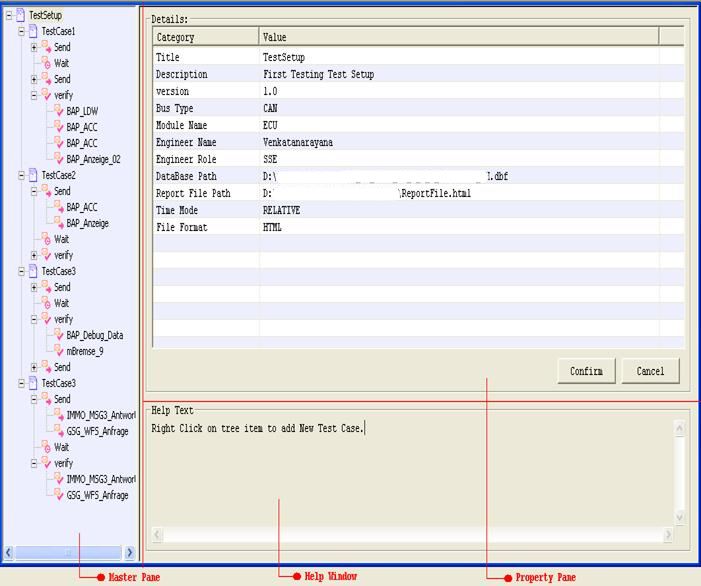Viewport: 701px width, 586px height.
Task: Click the Module Name value ECU
Action: pyautogui.click(x=270, y=125)
